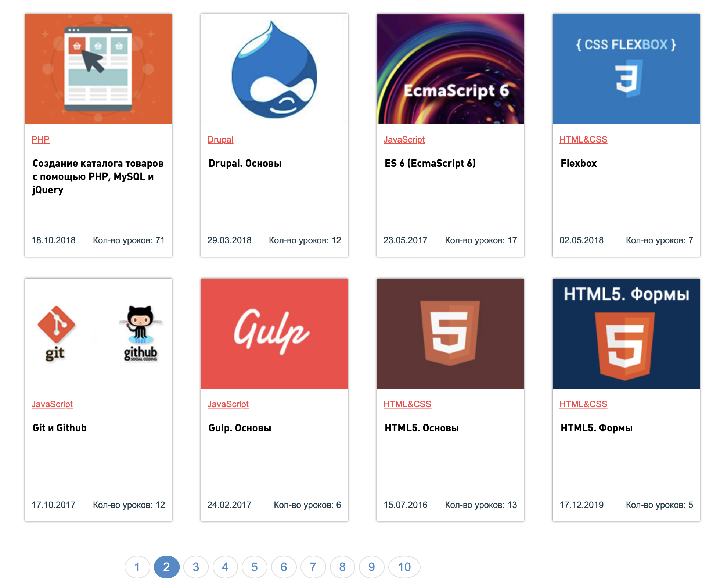Open the CSS Flexbox course thumbnail
This screenshot has width=720, height=588.
click(626, 69)
